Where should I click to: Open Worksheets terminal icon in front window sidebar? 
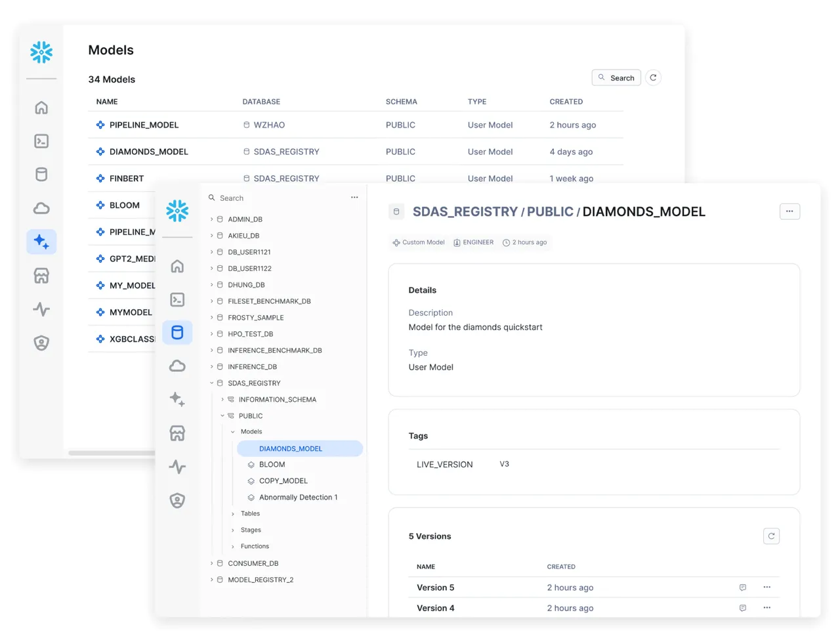(x=177, y=299)
